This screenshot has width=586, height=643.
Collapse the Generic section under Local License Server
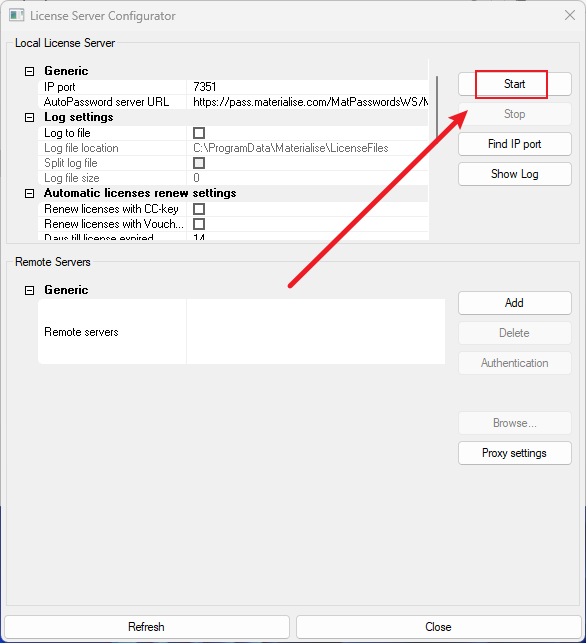tap(30, 71)
